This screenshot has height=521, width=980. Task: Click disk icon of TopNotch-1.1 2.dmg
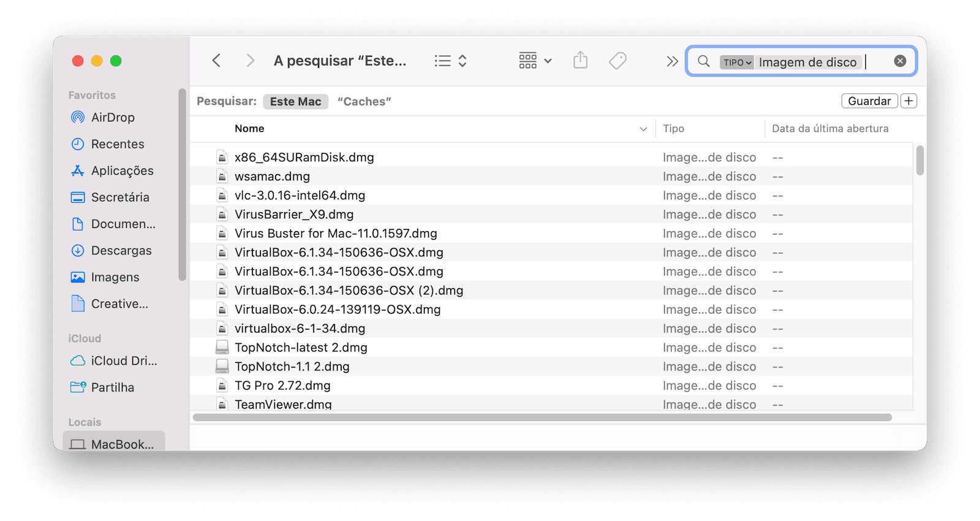click(222, 367)
